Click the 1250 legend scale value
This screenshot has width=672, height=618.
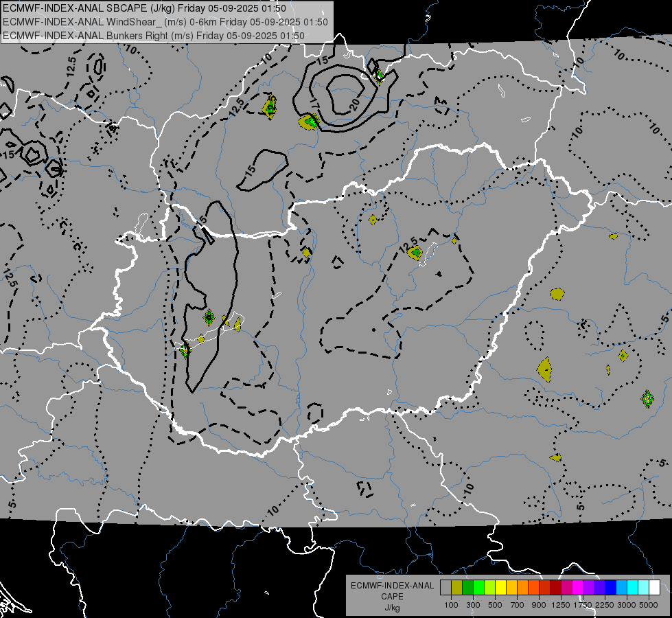click(x=561, y=605)
